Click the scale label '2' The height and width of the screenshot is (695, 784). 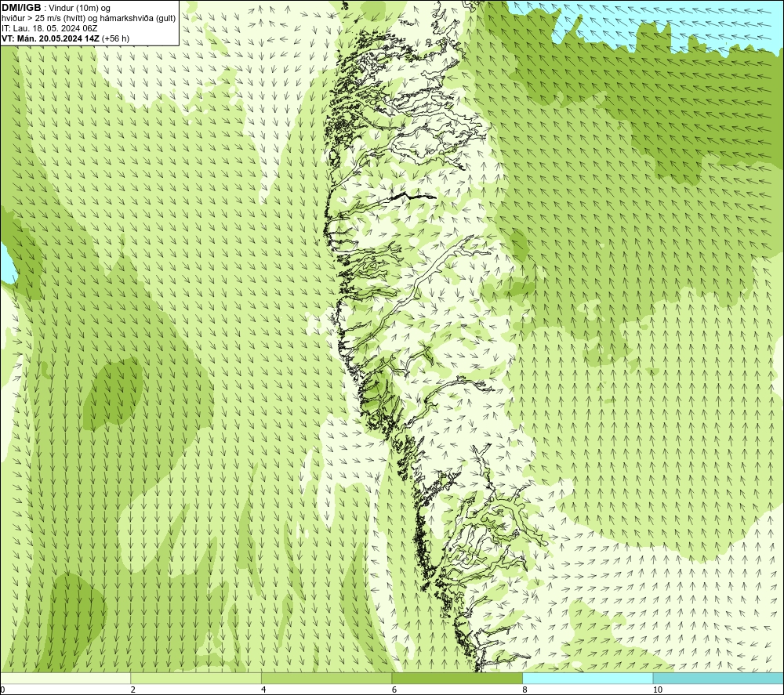133,690
